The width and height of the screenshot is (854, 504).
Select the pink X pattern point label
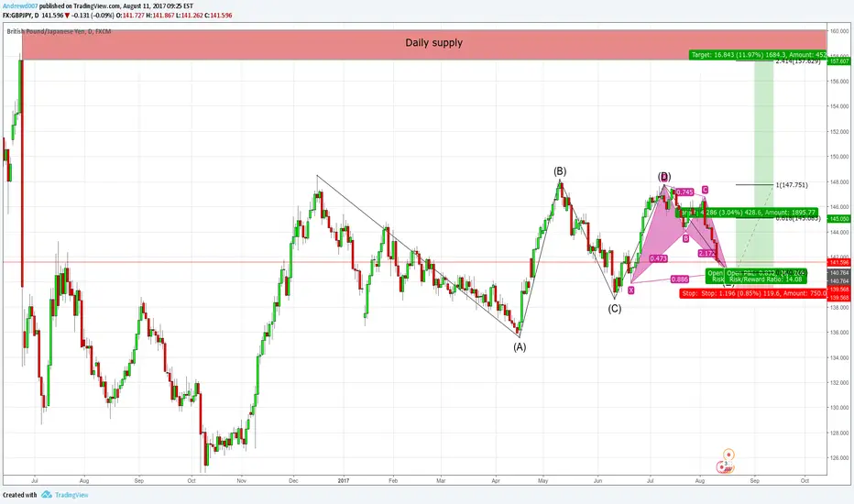coord(630,290)
